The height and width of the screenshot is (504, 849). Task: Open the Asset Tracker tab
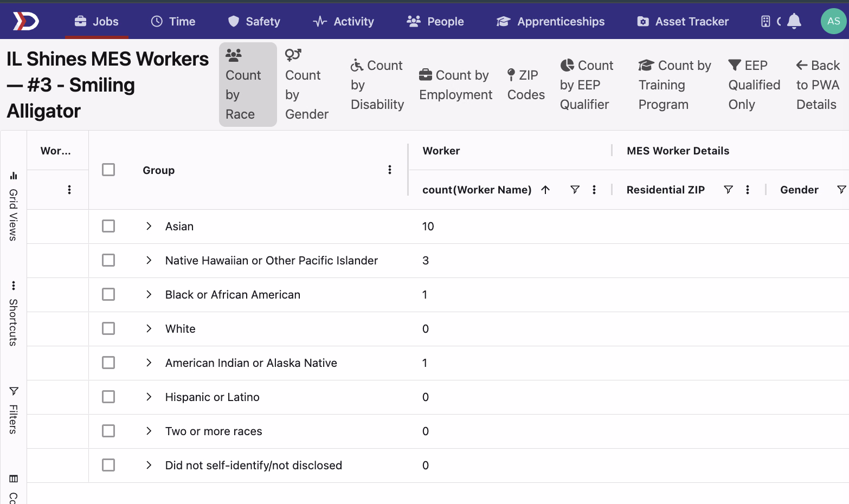pos(683,21)
